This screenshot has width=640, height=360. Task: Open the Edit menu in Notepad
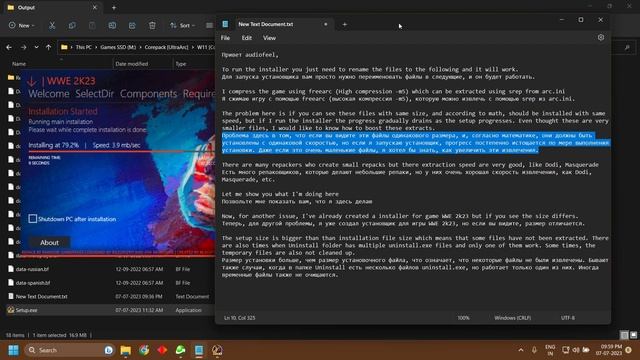[x=247, y=38]
